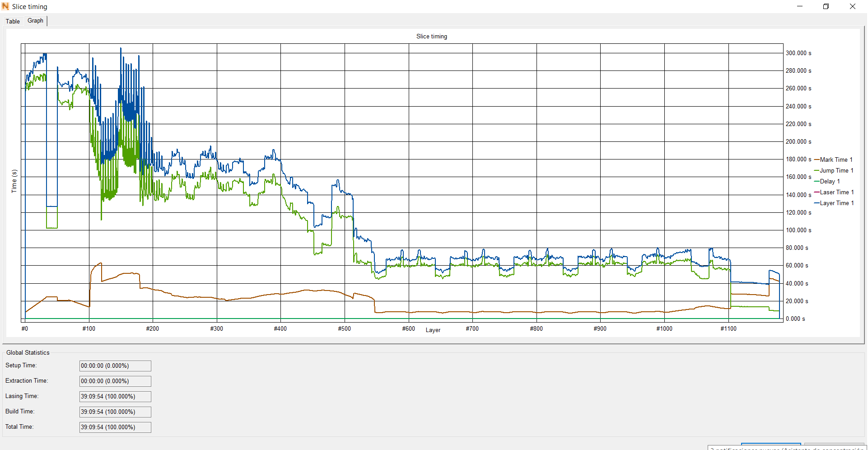The width and height of the screenshot is (868, 450).
Task: Click the #800 x-axis tick label
Action: pos(537,328)
